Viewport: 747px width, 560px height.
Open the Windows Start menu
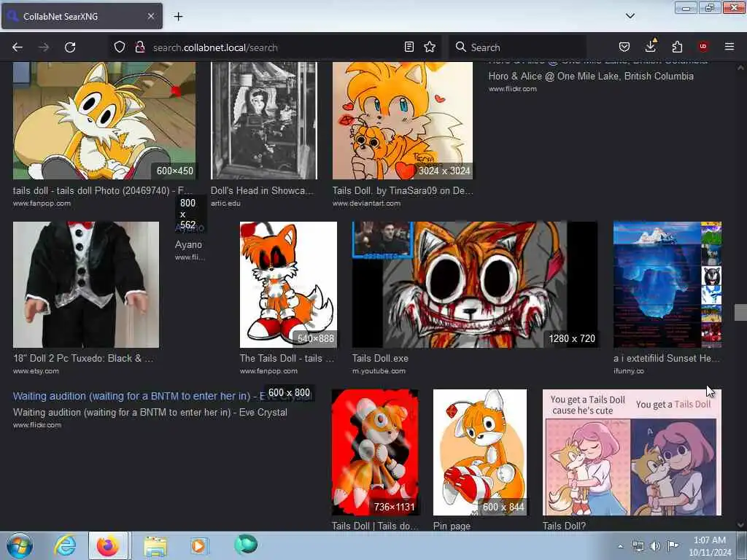[20, 545]
